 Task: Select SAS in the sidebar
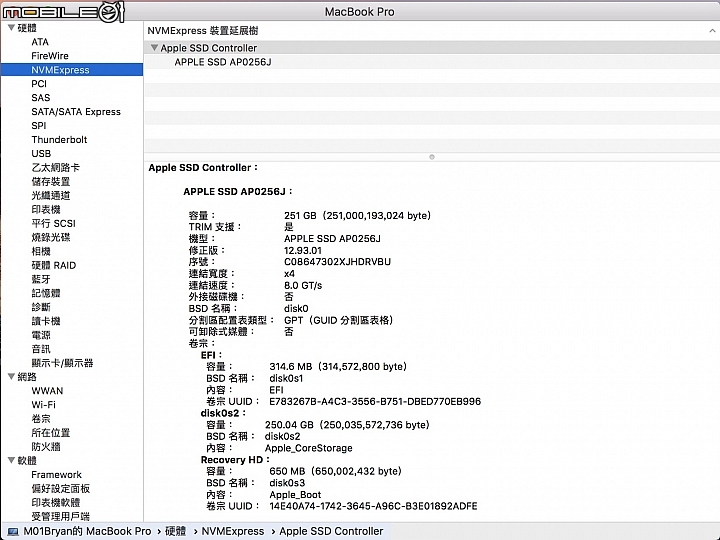pyautogui.click(x=41, y=98)
